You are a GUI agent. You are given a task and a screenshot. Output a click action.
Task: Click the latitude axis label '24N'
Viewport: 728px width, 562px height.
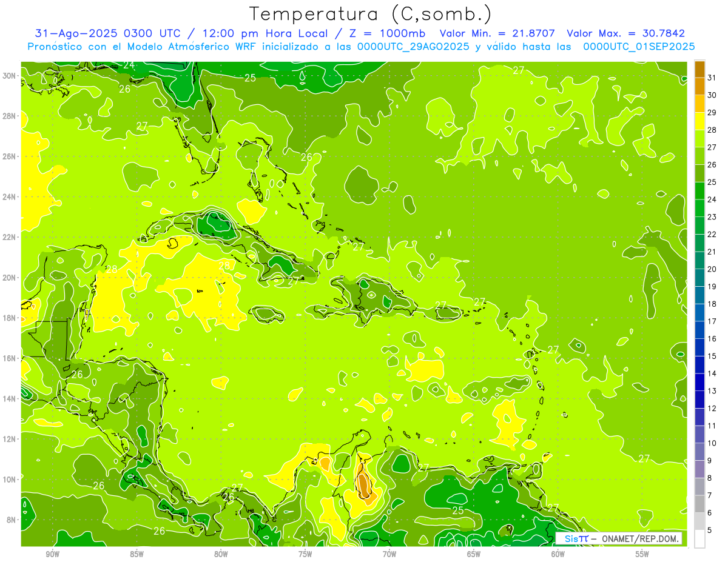click(x=9, y=197)
